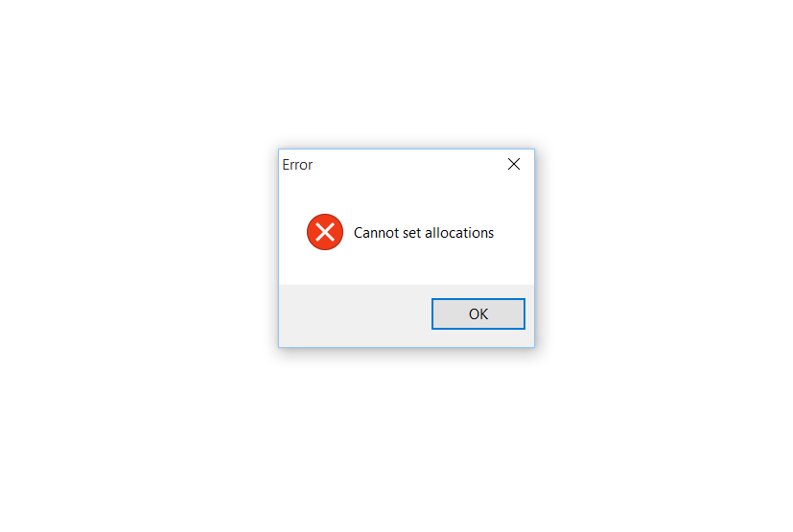Click the 'Error' title bar label
The width and height of the screenshot is (793, 532).
[297, 165]
